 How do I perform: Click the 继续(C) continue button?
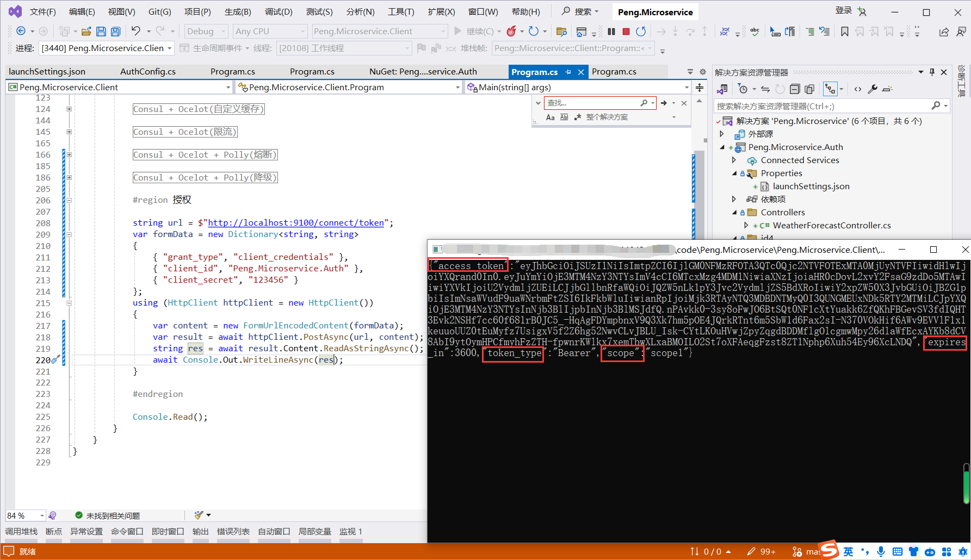coord(474,32)
